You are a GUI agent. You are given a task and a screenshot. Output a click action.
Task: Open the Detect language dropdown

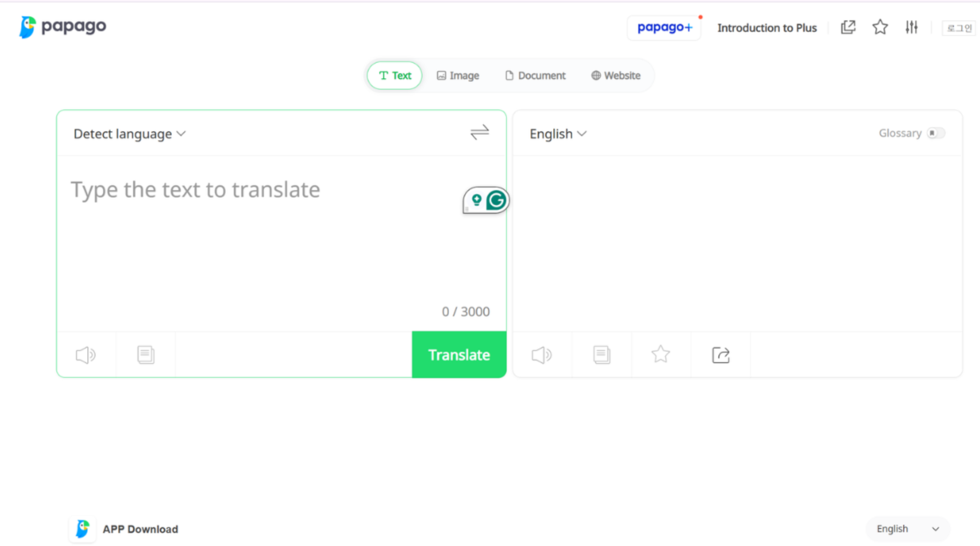(128, 134)
